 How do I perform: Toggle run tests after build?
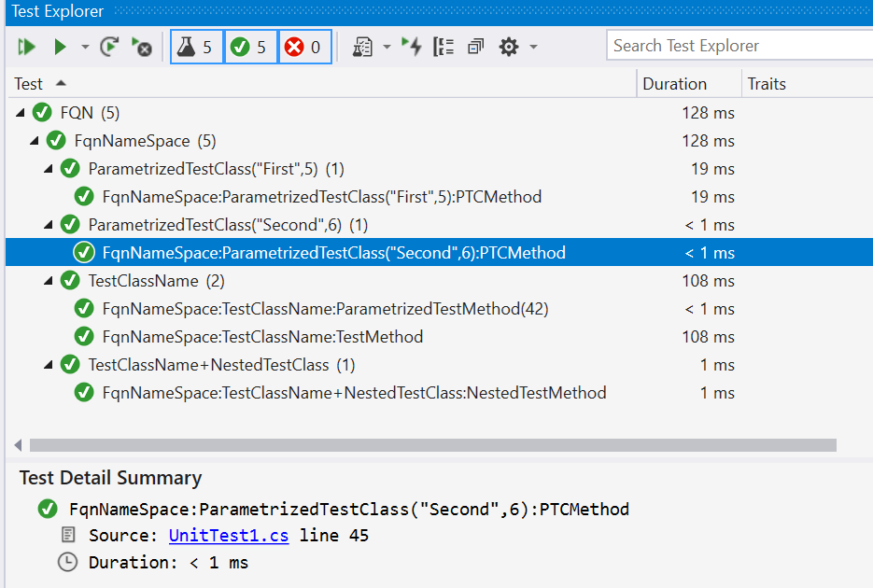(x=412, y=47)
